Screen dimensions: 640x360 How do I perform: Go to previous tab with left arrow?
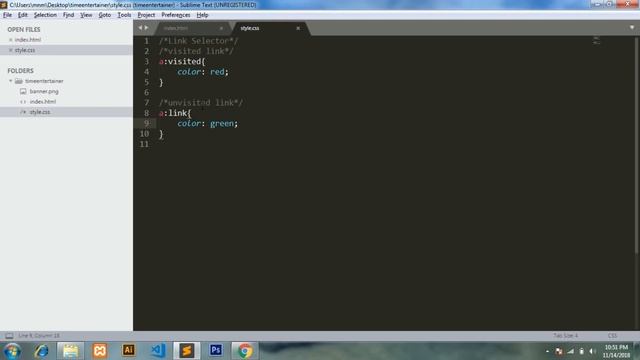[x=140, y=28]
